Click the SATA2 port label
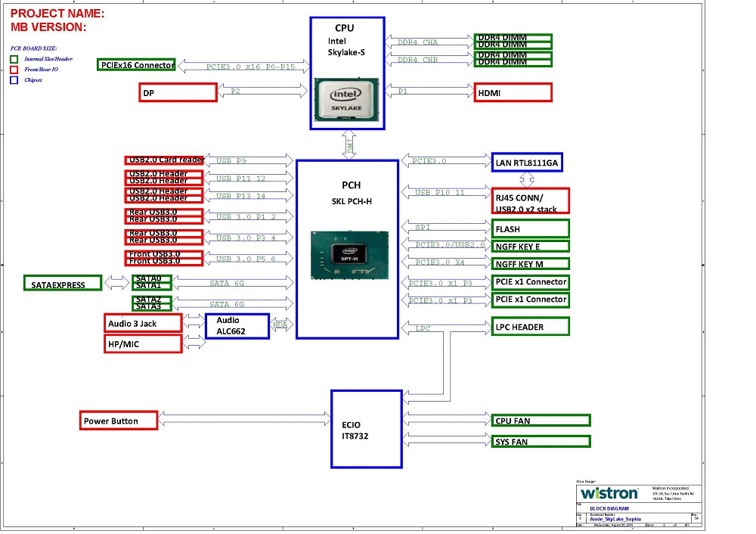 point(148,299)
